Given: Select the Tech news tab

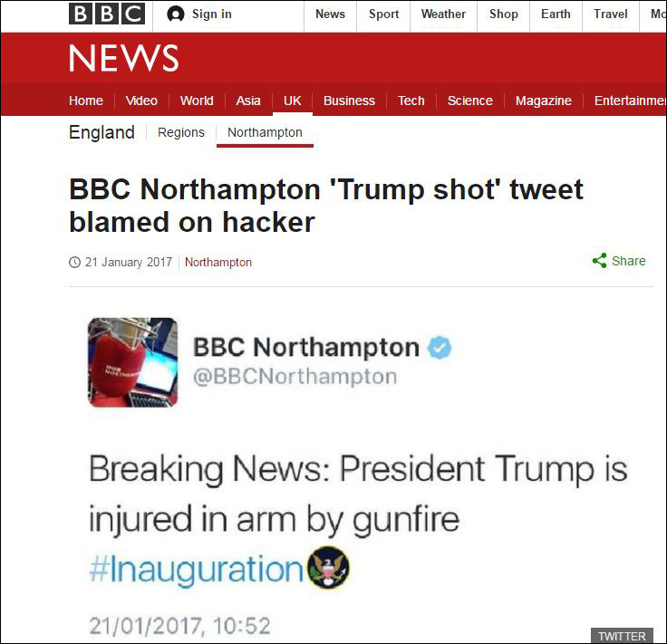Looking at the screenshot, I should point(411,101).
